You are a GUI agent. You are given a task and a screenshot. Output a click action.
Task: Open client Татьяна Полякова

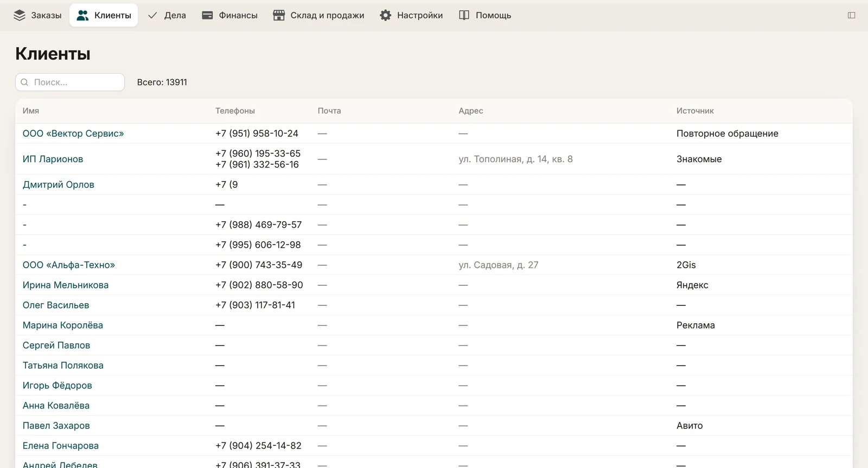pos(63,365)
